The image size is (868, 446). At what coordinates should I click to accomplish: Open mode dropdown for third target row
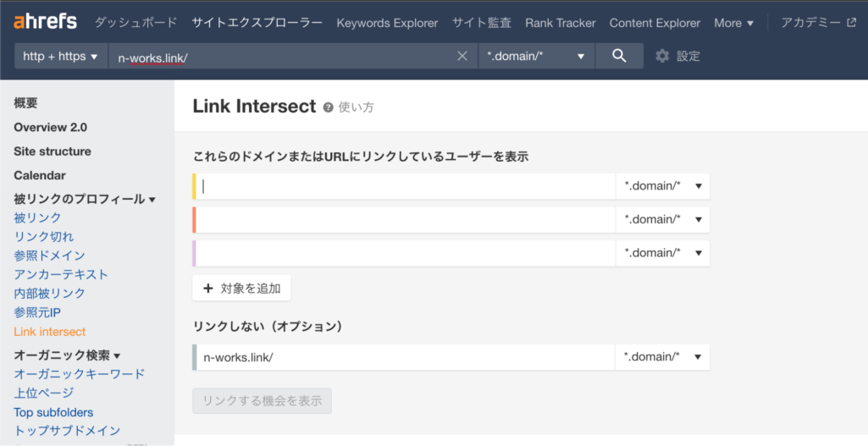[x=662, y=253]
